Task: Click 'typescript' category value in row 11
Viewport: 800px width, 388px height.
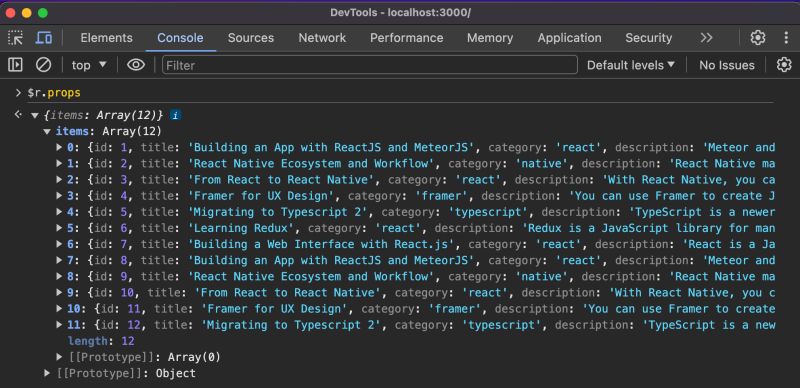Action: pos(502,325)
